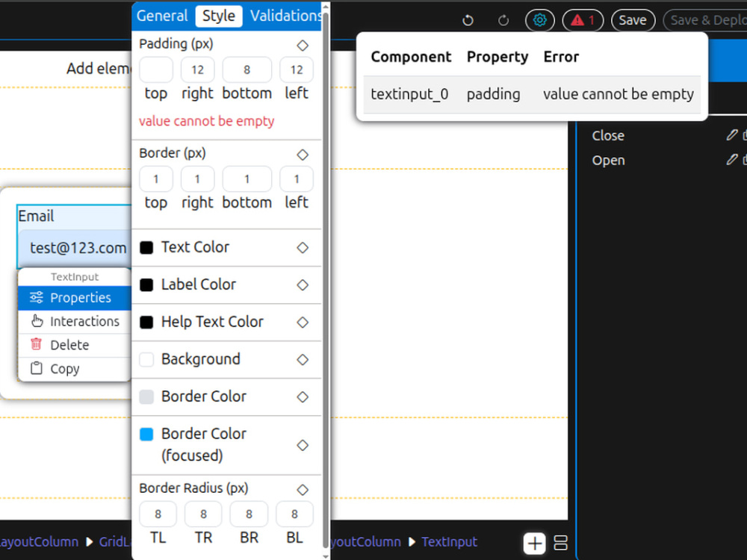The height and width of the screenshot is (560, 747).
Task: Click the Email label on canvas
Action: click(x=36, y=217)
